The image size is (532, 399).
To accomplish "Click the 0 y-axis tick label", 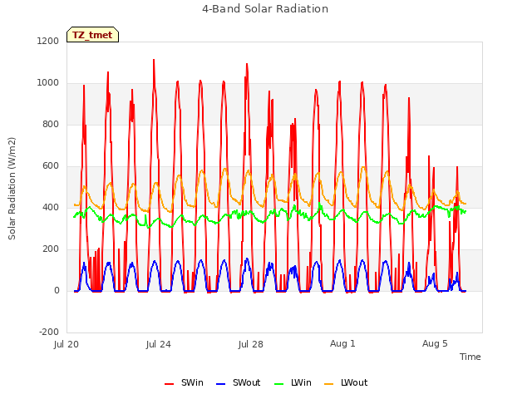I will 57,290.
